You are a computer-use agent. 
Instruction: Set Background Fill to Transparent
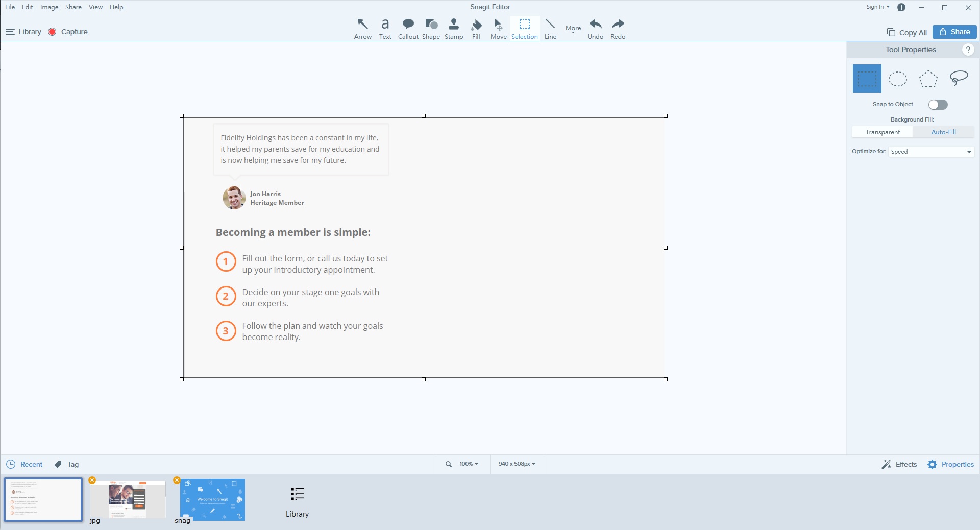coord(883,132)
